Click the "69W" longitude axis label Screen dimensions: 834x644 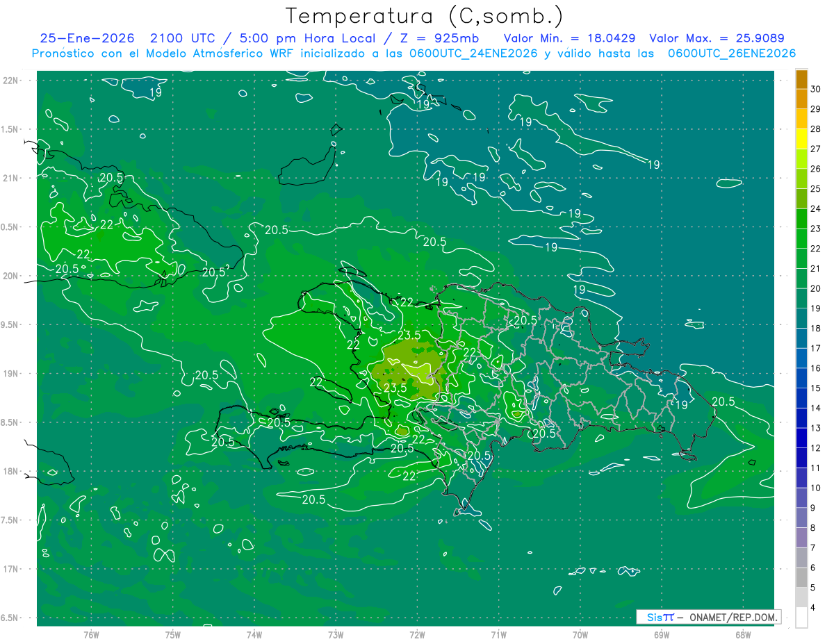pyautogui.click(x=661, y=634)
